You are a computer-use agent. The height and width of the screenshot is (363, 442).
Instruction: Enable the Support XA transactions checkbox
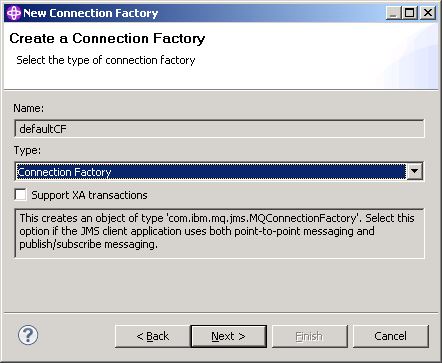click(20, 195)
